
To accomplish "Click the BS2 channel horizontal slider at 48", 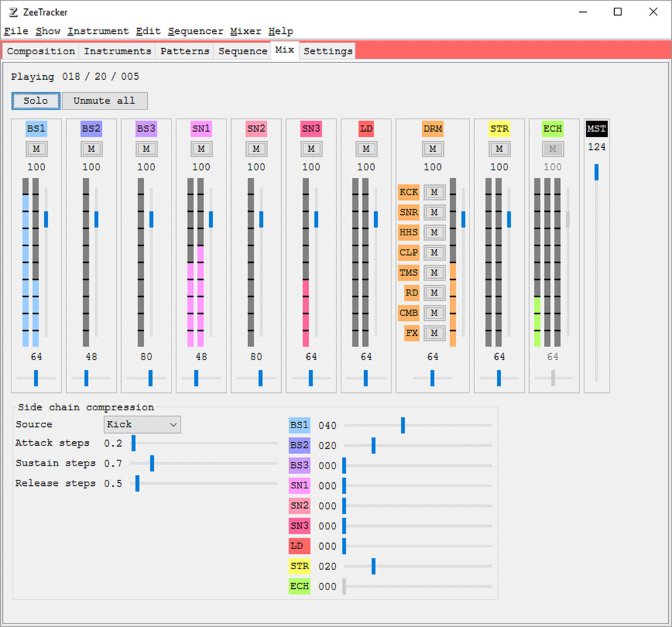I will tap(86, 378).
